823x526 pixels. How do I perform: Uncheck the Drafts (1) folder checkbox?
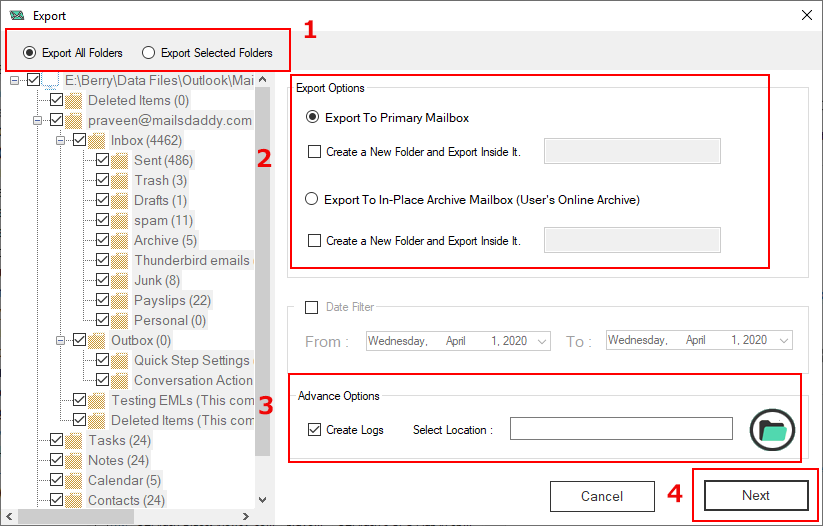pos(102,200)
